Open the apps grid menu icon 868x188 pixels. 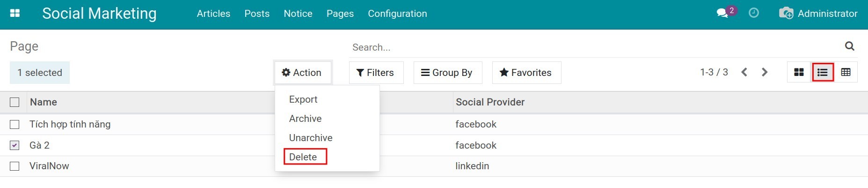tap(15, 14)
